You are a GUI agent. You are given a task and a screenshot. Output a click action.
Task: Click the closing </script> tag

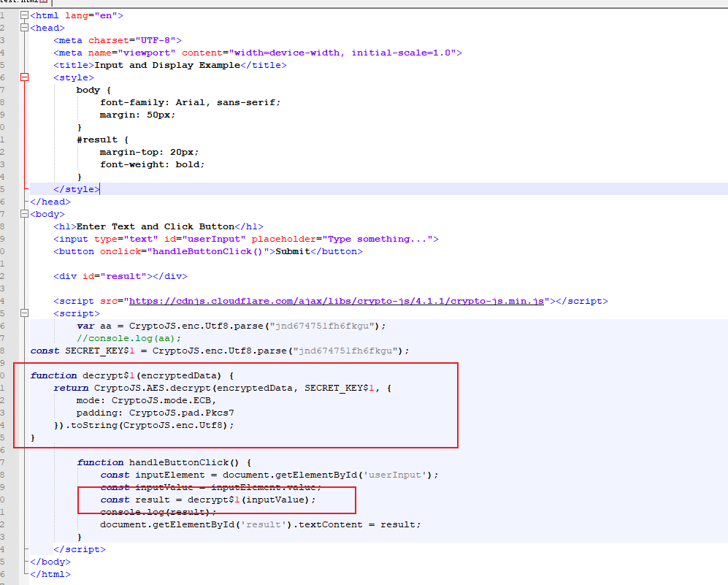80,549
